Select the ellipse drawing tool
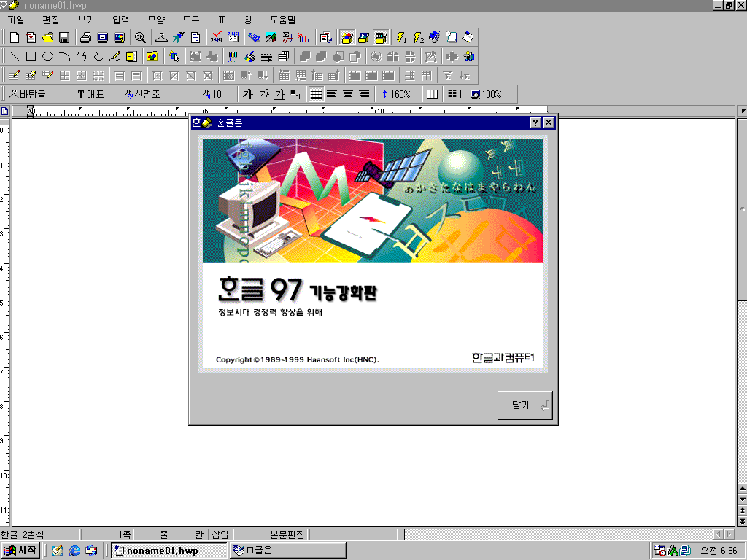Screen dimensions: 747x560 pos(47,57)
